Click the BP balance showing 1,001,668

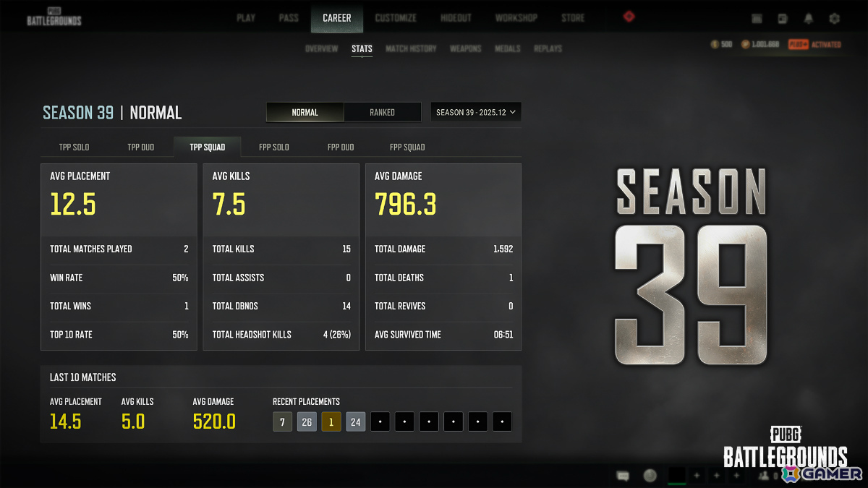pos(759,44)
